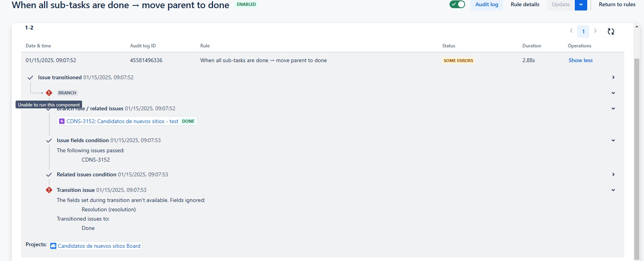Click the red error icon beside BRANCH
The image size is (644, 261).
pos(49,93)
